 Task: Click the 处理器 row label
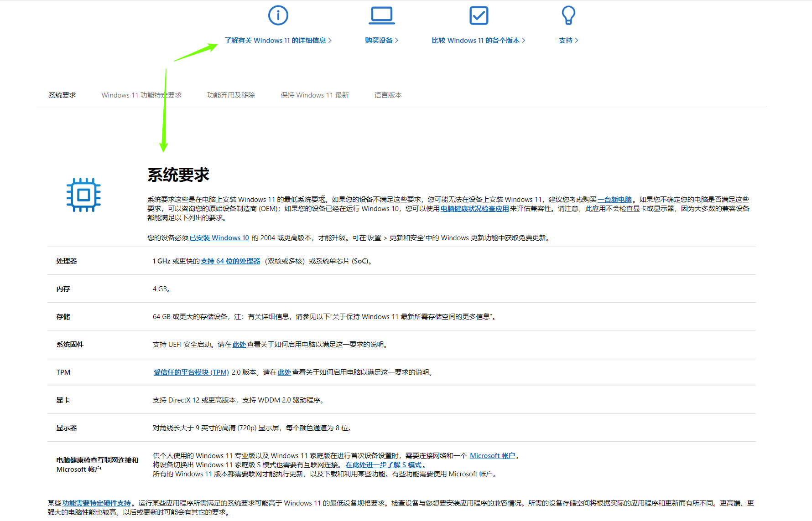point(67,261)
